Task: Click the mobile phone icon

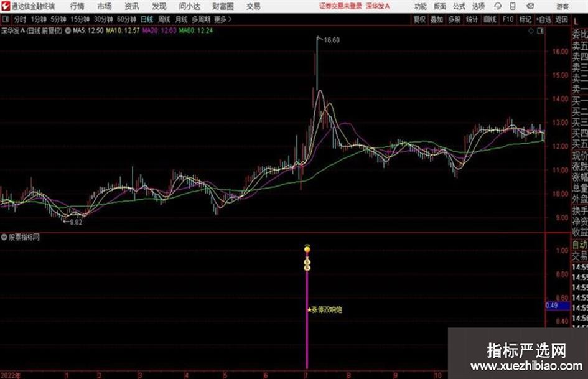Action: tap(513, 6)
